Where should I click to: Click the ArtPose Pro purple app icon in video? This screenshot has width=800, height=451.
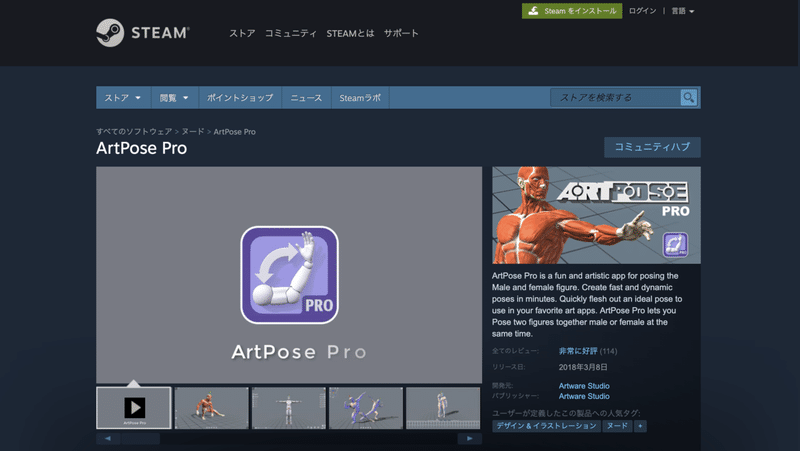pyautogui.click(x=289, y=275)
